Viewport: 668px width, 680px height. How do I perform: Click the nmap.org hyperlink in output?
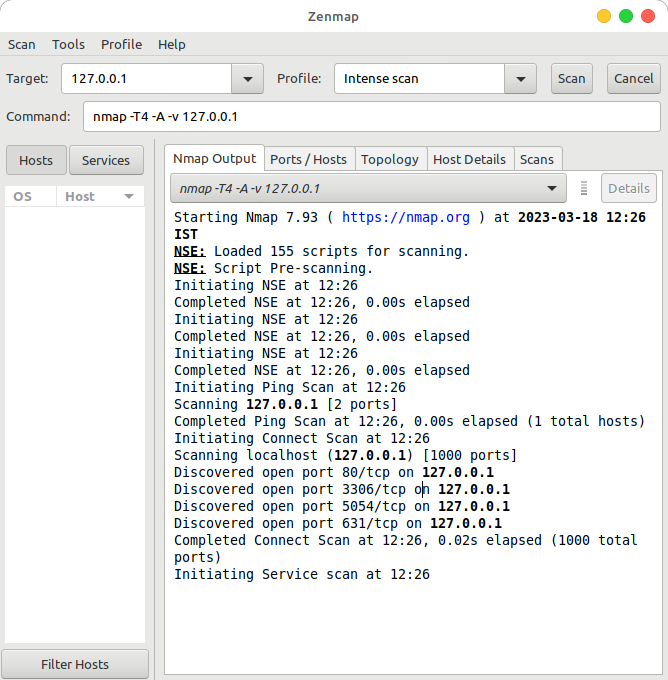(x=405, y=217)
